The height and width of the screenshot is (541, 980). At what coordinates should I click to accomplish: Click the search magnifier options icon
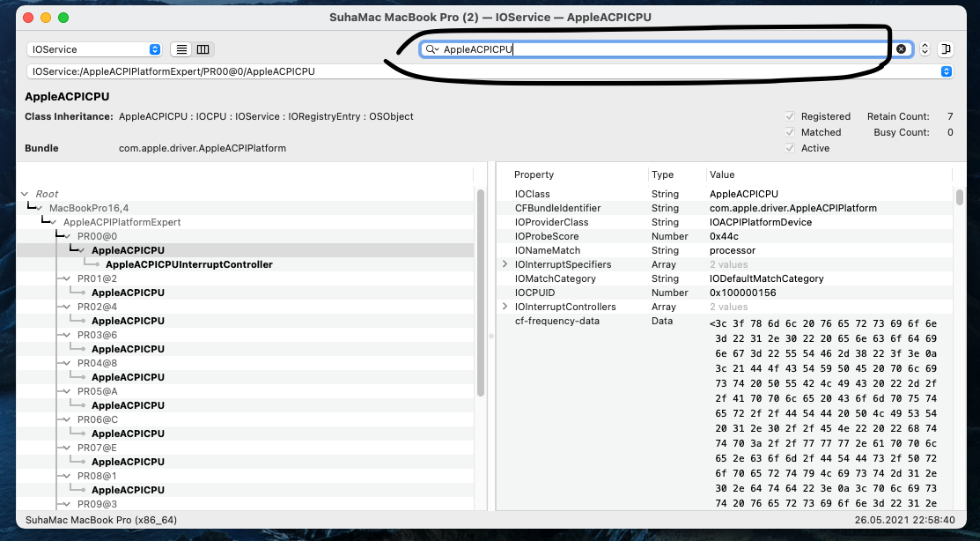431,49
